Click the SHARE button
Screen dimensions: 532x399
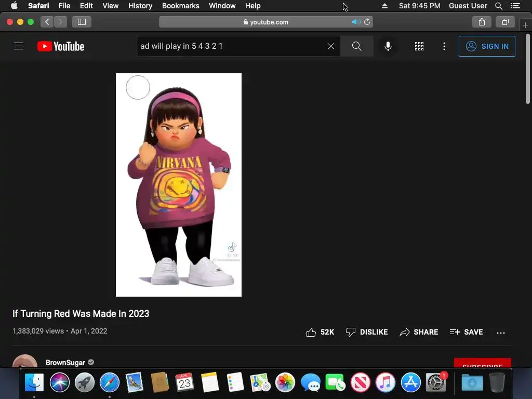[x=419, y=332]
